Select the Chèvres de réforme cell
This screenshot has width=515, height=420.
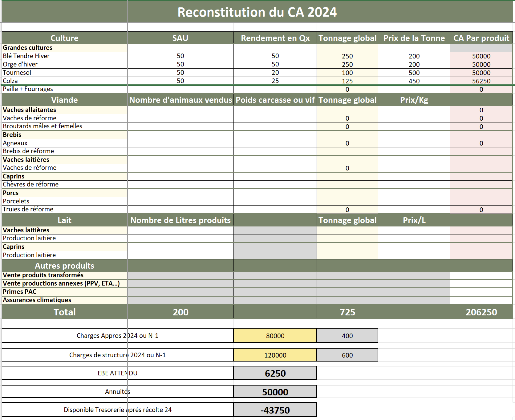(64, 185)
